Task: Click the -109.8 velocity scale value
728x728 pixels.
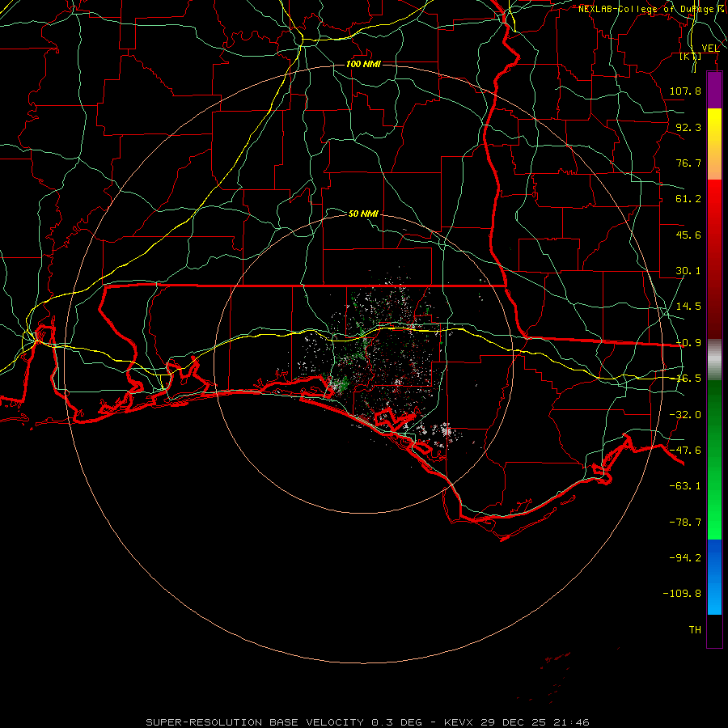Action: (682, 594)
